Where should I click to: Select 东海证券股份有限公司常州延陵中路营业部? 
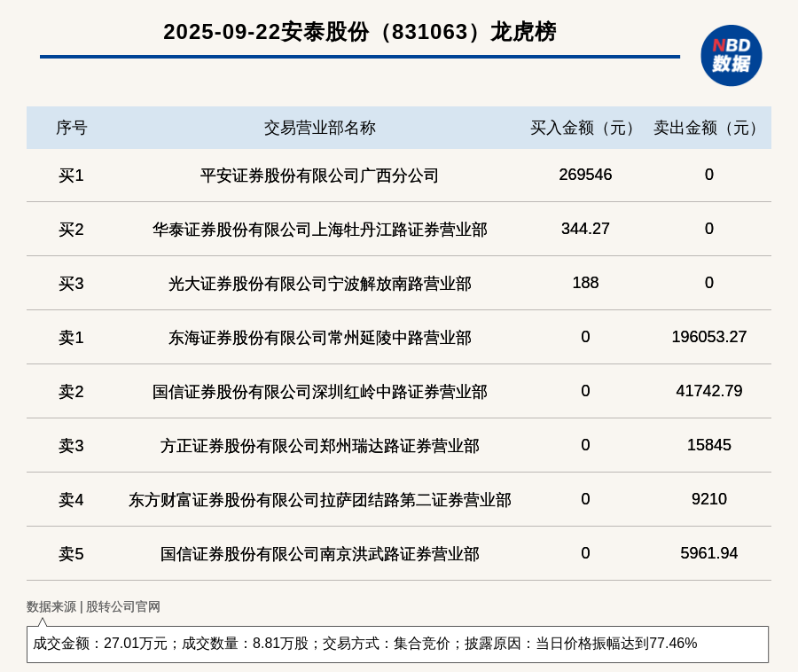coord(319,337)
